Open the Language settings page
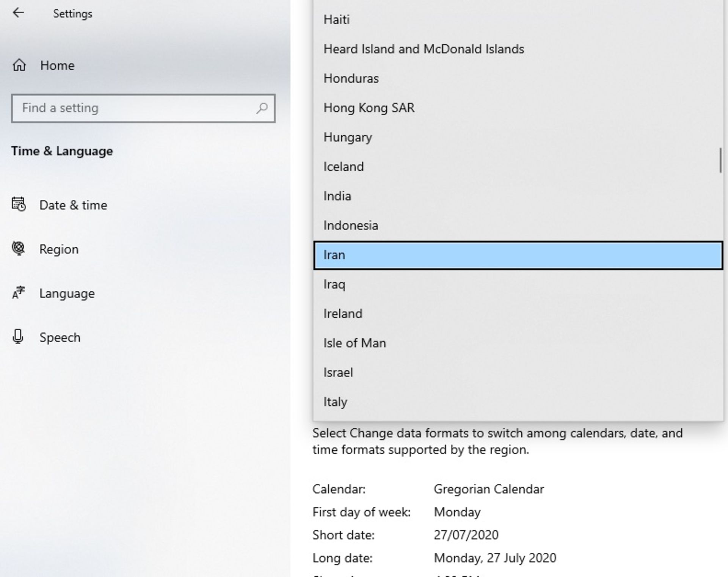Image resolution: width=728 pixels, height=577 pixels. [x=67, y=293]
